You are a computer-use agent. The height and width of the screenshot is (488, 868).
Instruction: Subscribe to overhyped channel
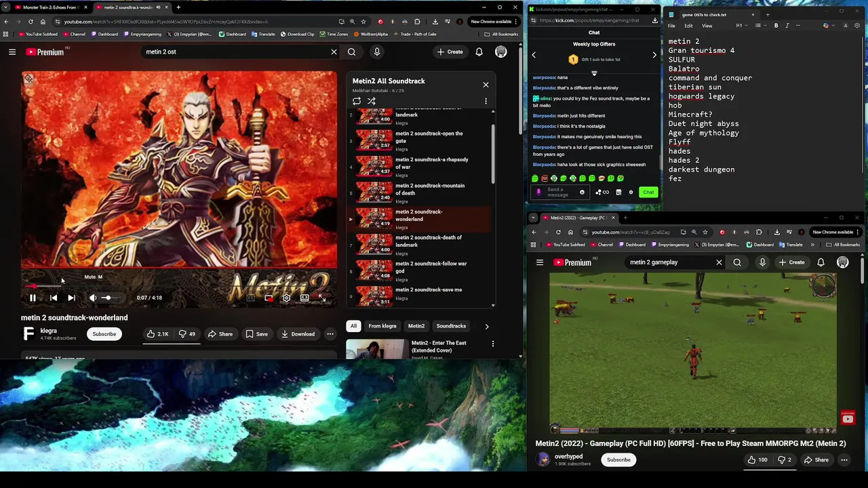[618, 460]
